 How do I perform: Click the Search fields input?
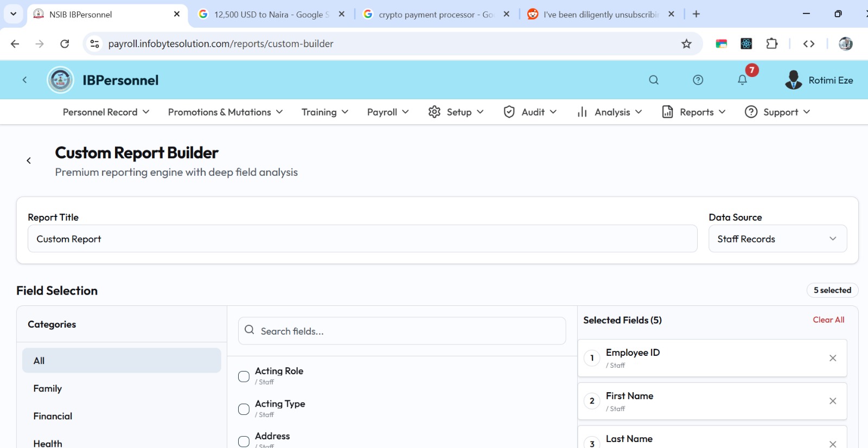[402, 331]
